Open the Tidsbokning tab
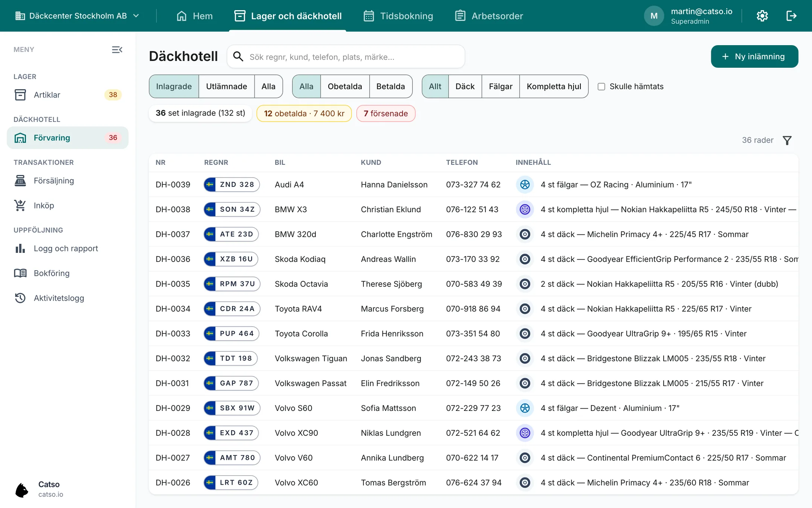 coord(398,16)
